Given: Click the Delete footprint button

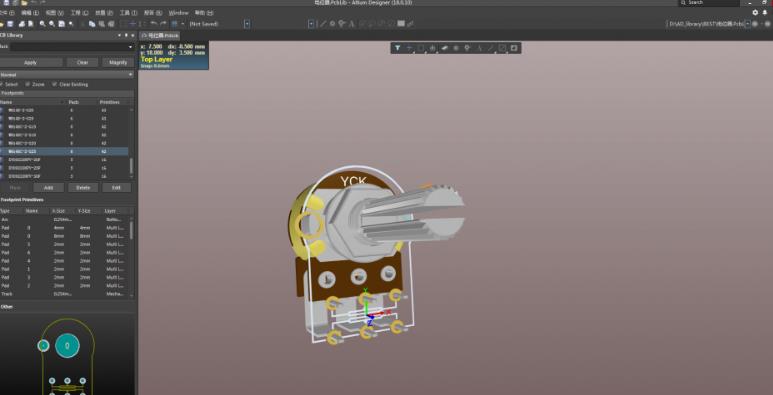Looking at the screenshot, I should 83,188.
